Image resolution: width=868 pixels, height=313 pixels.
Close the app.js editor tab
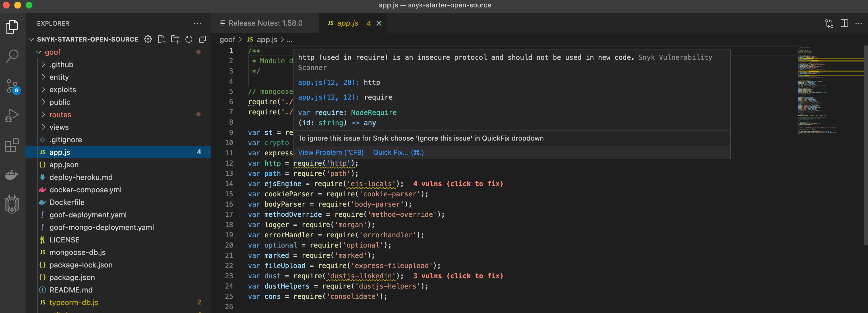coord(379,23)
